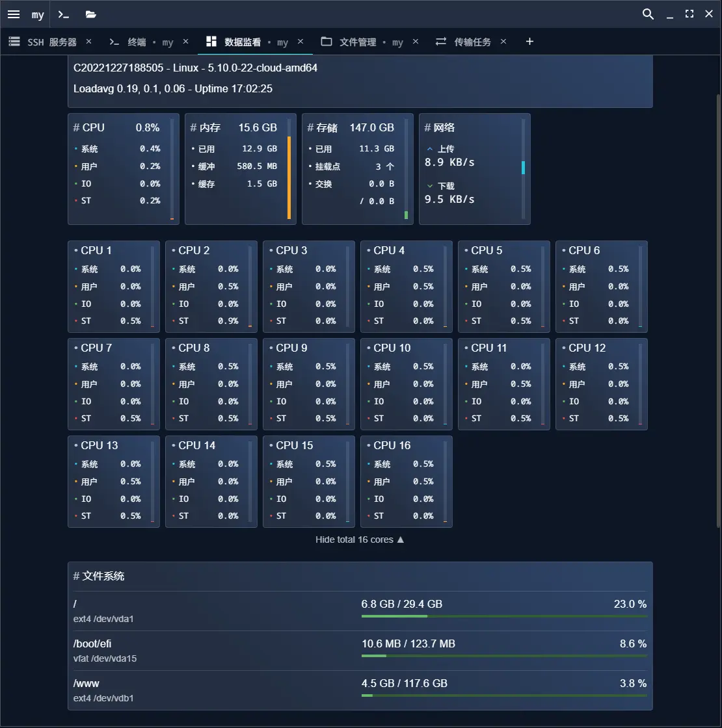Click the /www filesystem usage bar

(x=504, y=695)
